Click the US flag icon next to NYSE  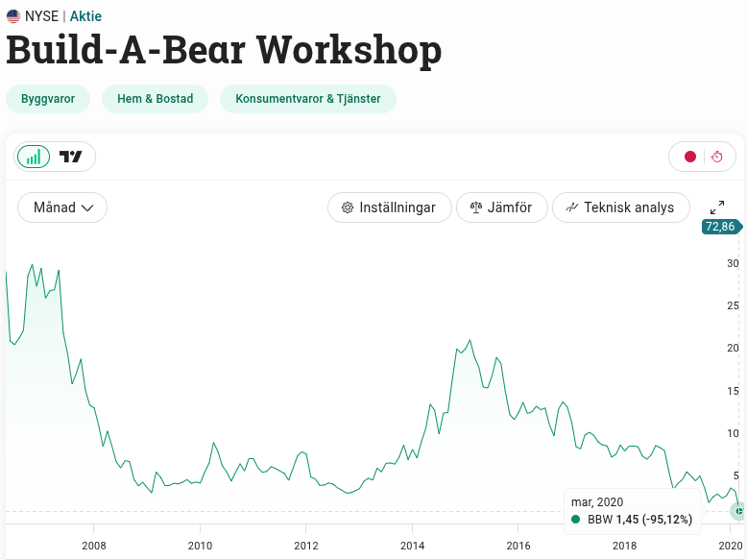pyautogui.click(x=13, y=16)
